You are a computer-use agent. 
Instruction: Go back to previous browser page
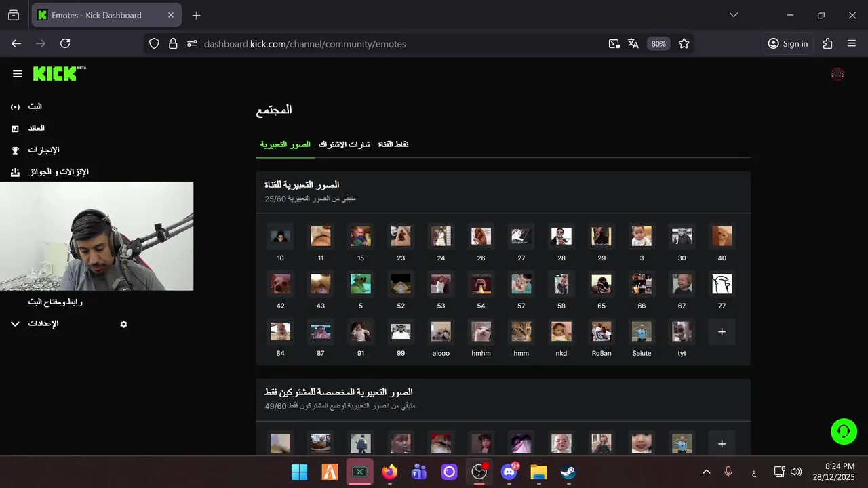pyautogui.click(x=16, y=43)
